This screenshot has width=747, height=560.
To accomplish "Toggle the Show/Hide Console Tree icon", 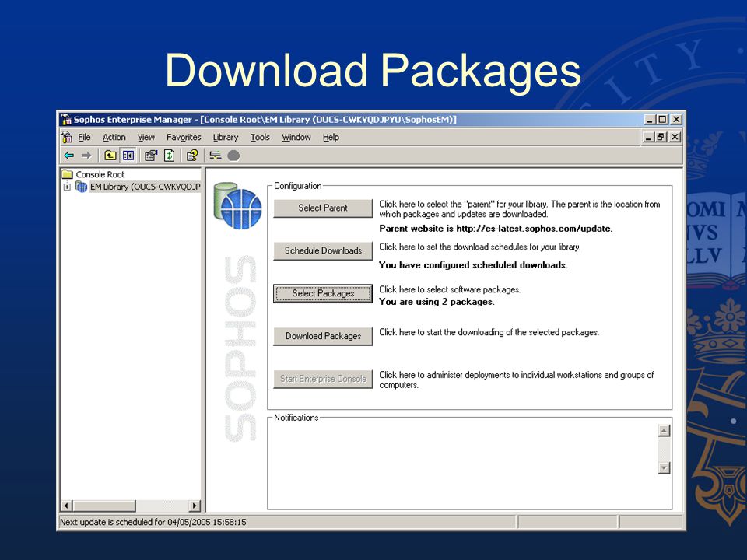I will click(128, 156).
